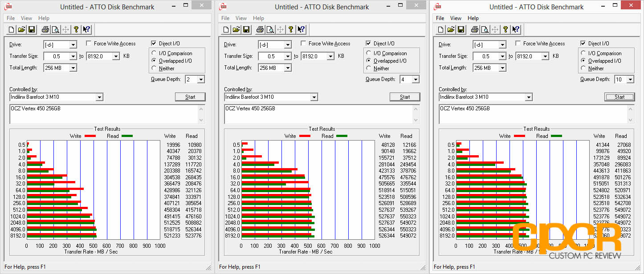This screenshot has height=274, width=644.
Task: Click OCZ Vertex 450 description box, Queue Depth 4 window
Action: pyautogui.click(x=322, y=114)
